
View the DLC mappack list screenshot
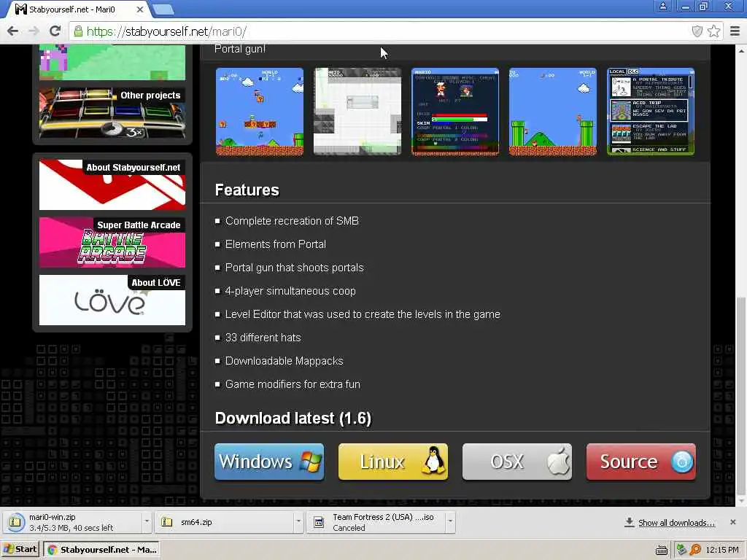651,112
